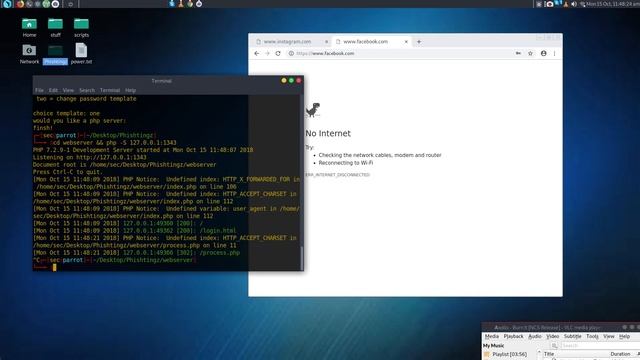Click the volume icon in the system tray
Viewport: 640px width, 360px height.
574,4
